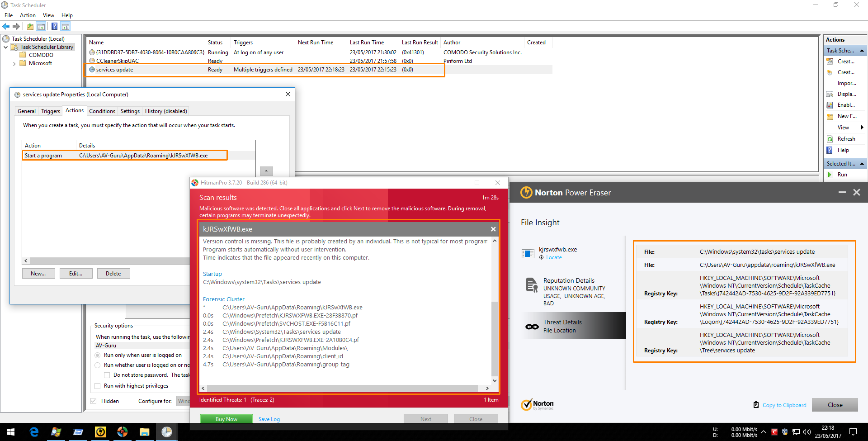Click the COMODO red tray icon
The height and width of the screenshot is (441, 868).
click(774, 432)
